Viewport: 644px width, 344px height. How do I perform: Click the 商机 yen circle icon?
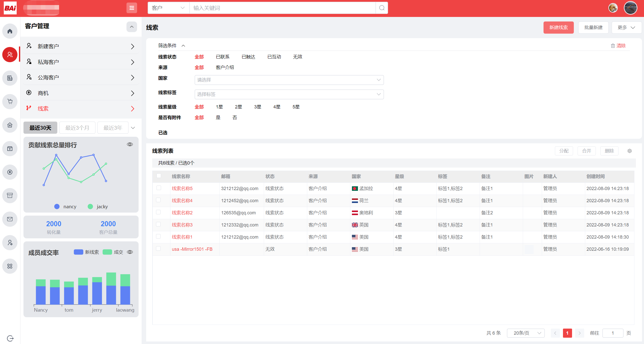pos(29,93)
